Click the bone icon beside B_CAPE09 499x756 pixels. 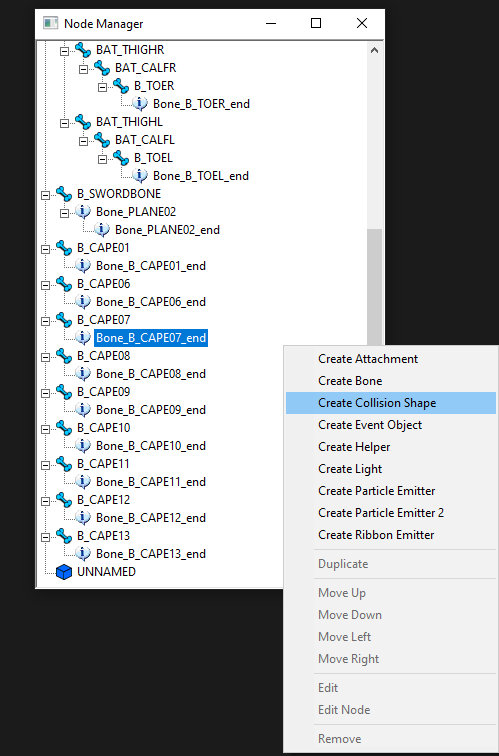[x=64, y=392]
